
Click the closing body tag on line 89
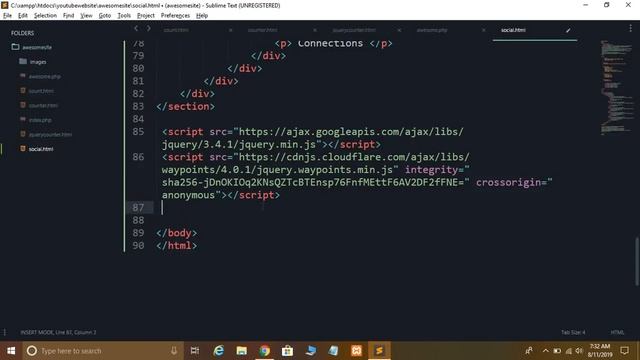[x=177, y=233]
